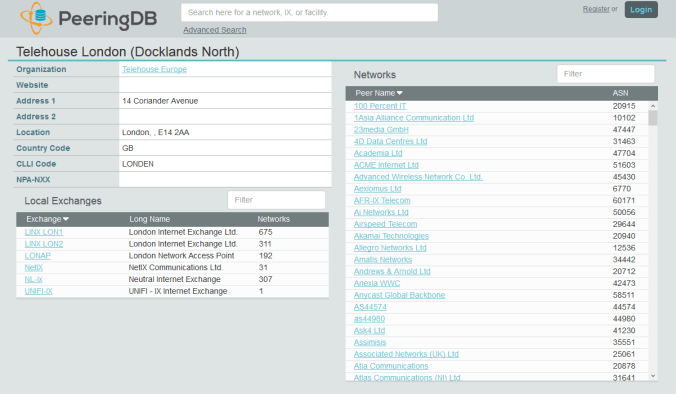Open Akamai Technologies network
Screen dimensions: 676x394
point(391,236)
